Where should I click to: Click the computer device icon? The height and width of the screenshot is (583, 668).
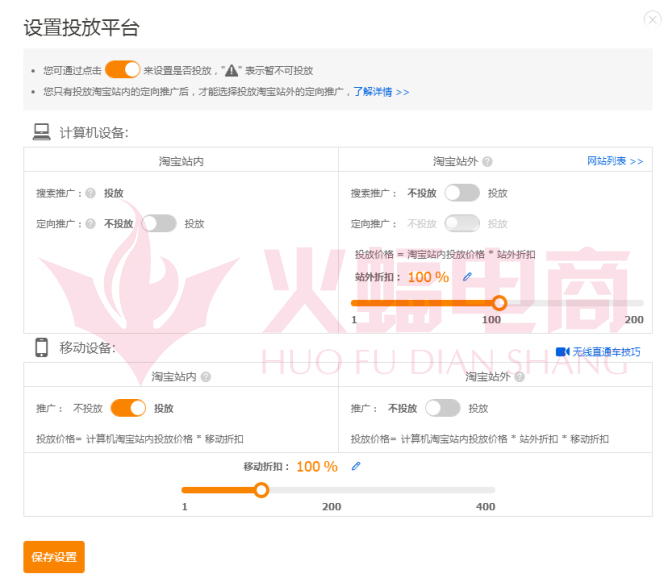[42, 132]
